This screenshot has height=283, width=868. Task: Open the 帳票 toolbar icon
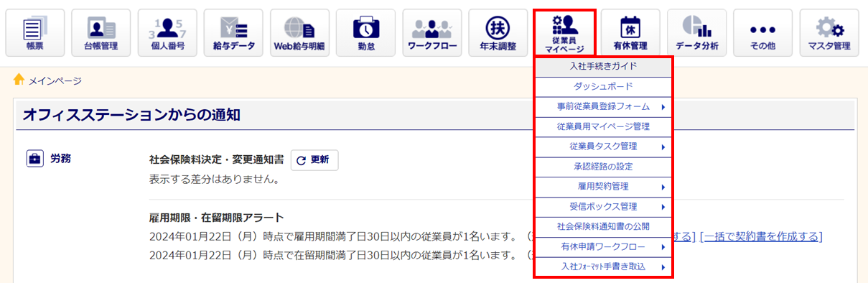coord(34,33)
